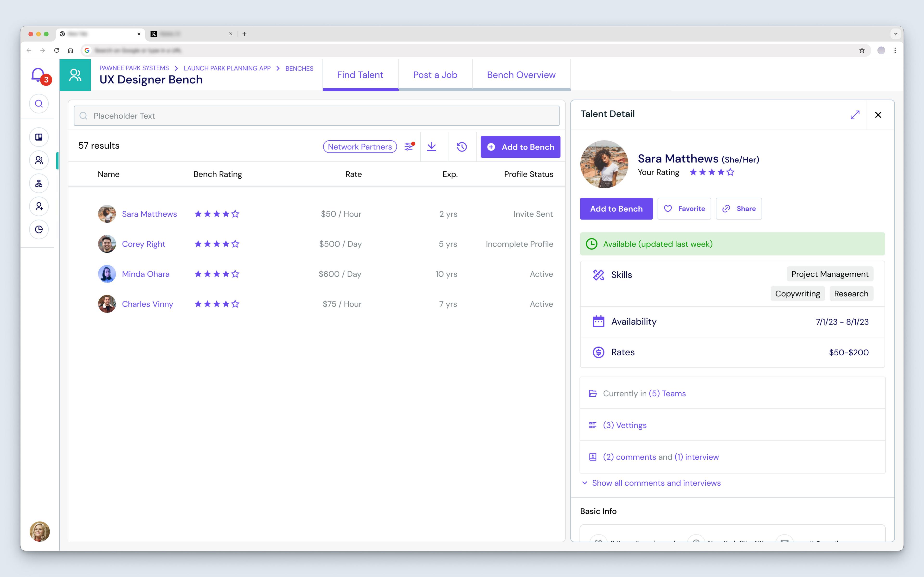The width and height of the screenshot is (924, 577).
Task: Open the org chart sidebar icon
Action: tap(39, 183)
